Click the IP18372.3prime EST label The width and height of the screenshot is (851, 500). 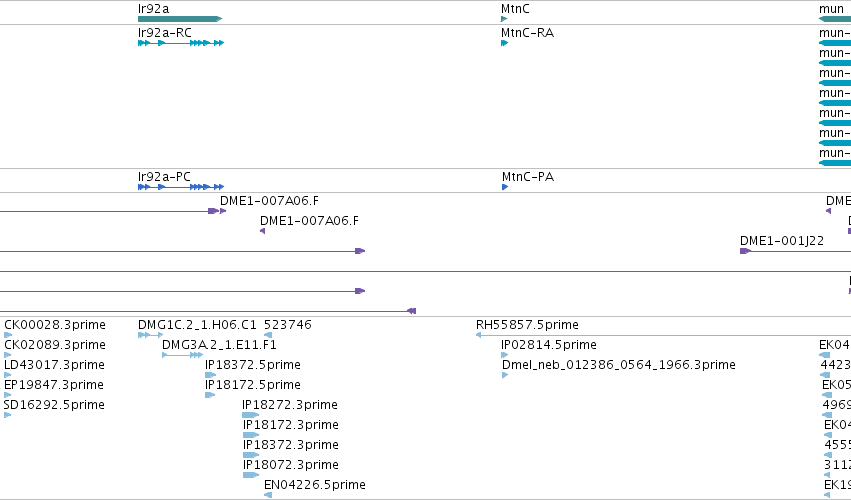point(291,445)
